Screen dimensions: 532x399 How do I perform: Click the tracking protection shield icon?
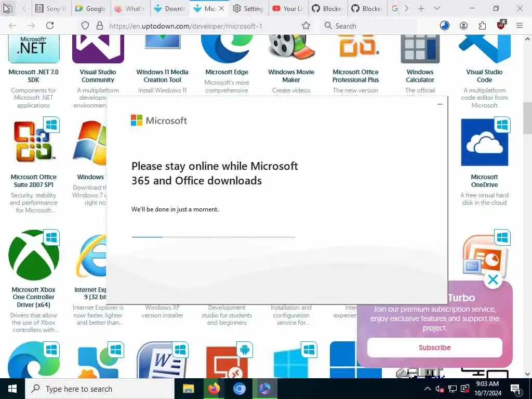coord(85,26)
